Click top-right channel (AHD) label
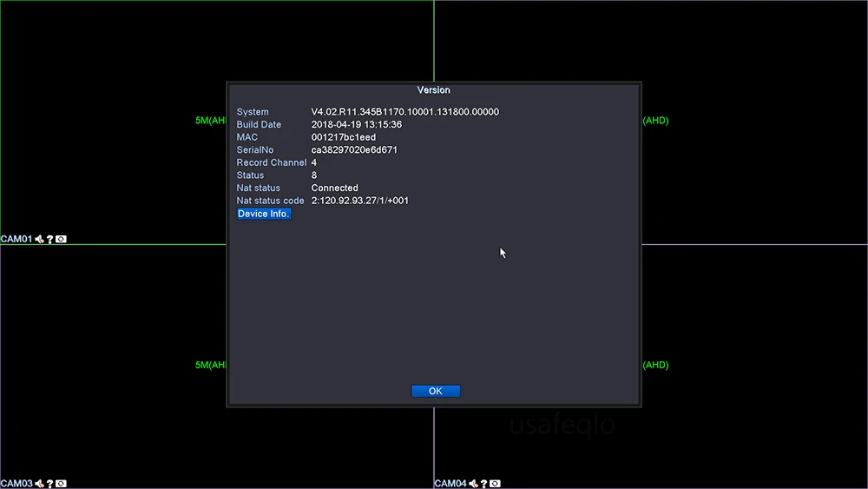The image size is (868, 489). coord(655,121)
